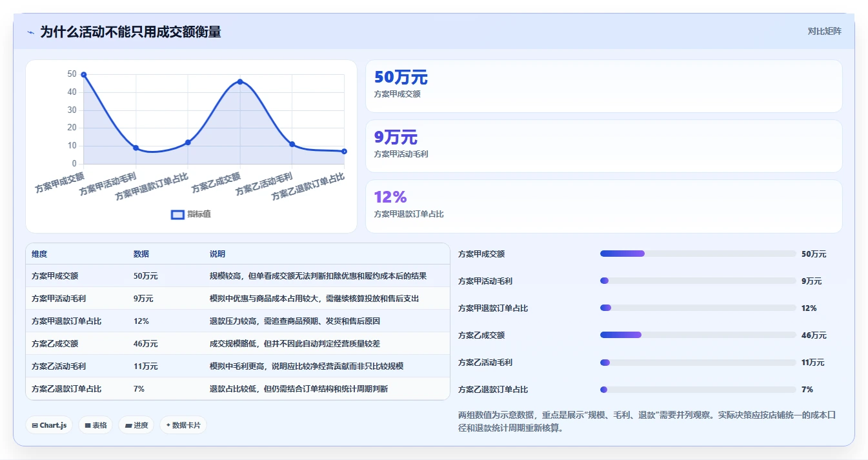
Task: Click the page title 为什么活动不能只用成交额衡量
Action: 130,32
